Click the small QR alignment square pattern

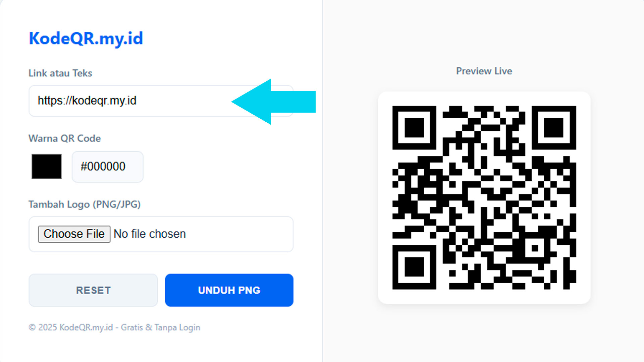pos(535,248)
